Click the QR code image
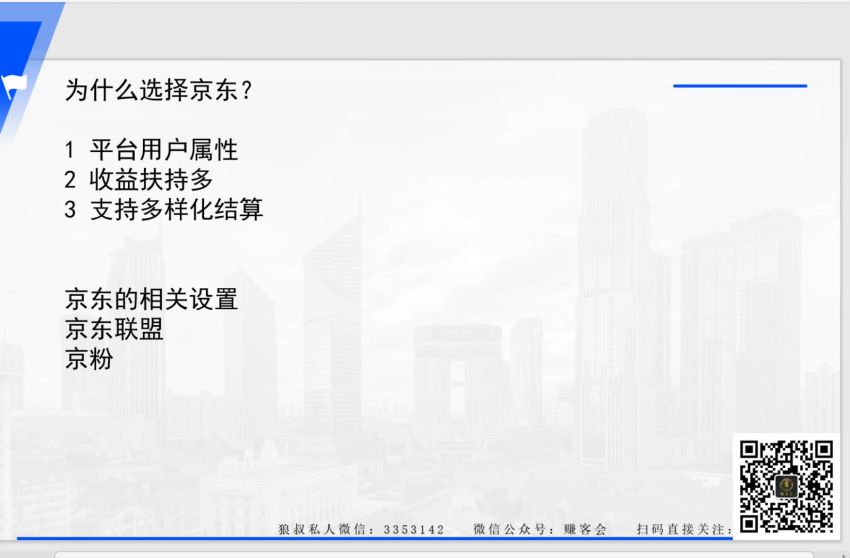The image size is (850, 558). [787, 486]
